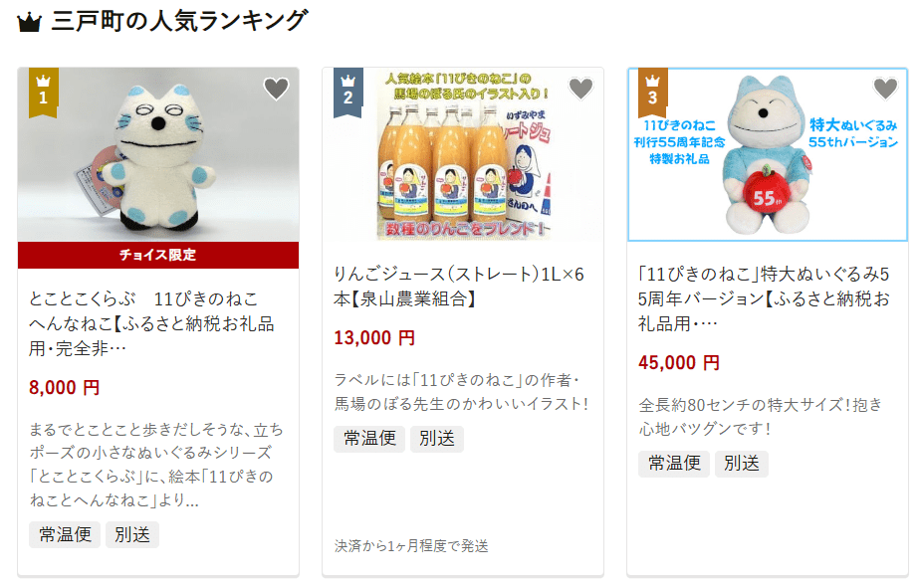
Task: Open the りんごジュース(ストレート)1L×6本 title link
Action: (459, 287)
